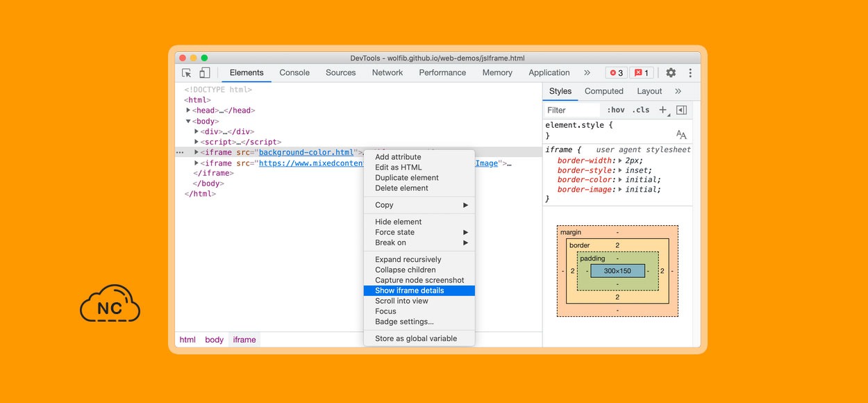Image resolution: width=868 pixels, height=403 pixels.
Task: Expand border-width property value
Action: [x=621, y=161]
